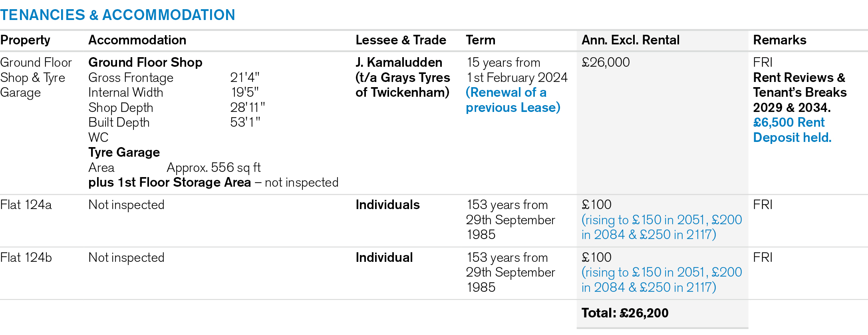The width and height of the screenshot is (868, 335).
Task: Select the Approx. 556 sq ft area value
Action: (x=213, y=167)
